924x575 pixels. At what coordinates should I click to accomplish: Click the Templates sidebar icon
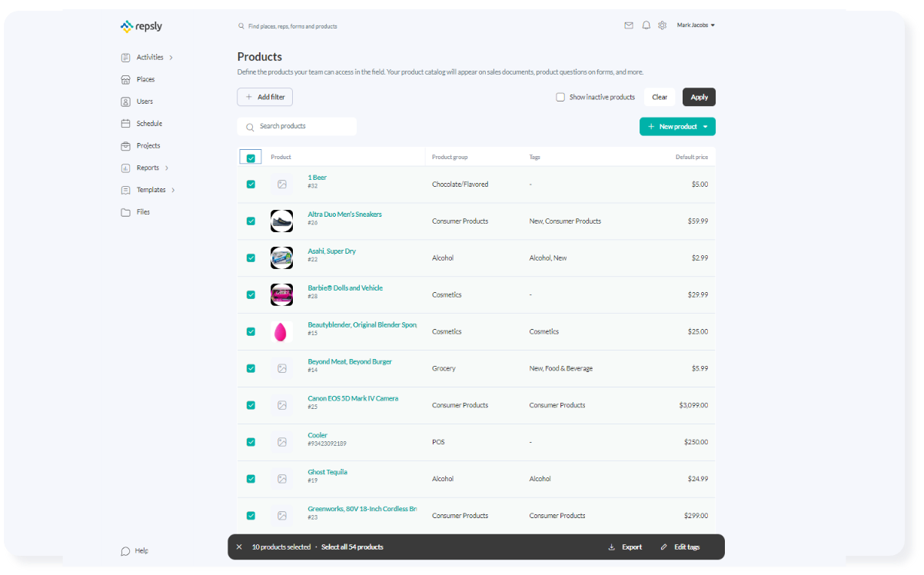(x=126, y=190)
